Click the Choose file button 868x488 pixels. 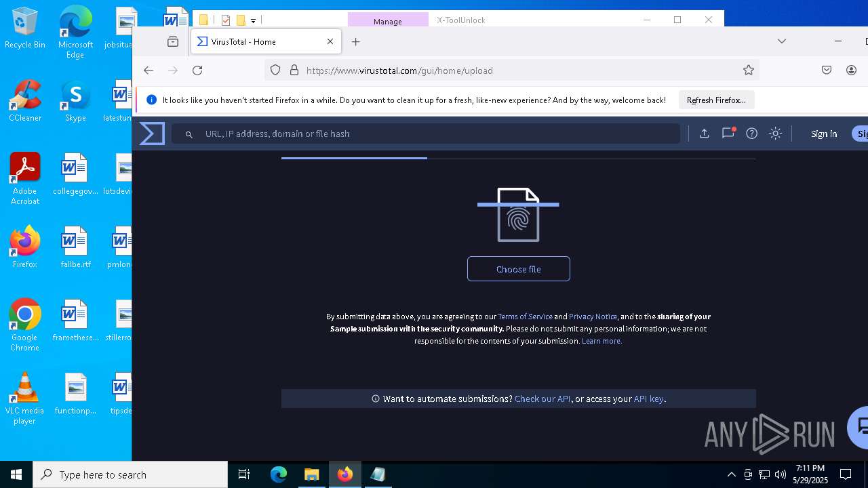click(519, 269)
